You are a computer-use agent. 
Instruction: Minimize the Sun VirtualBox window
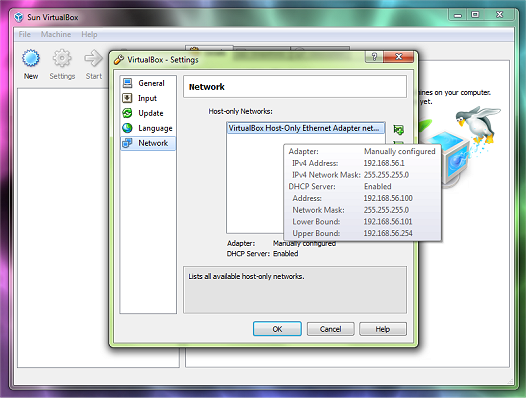click(458, 14)
